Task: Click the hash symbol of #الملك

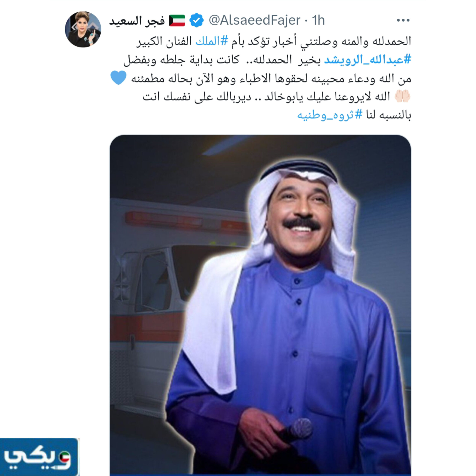Action: point(224,41)
